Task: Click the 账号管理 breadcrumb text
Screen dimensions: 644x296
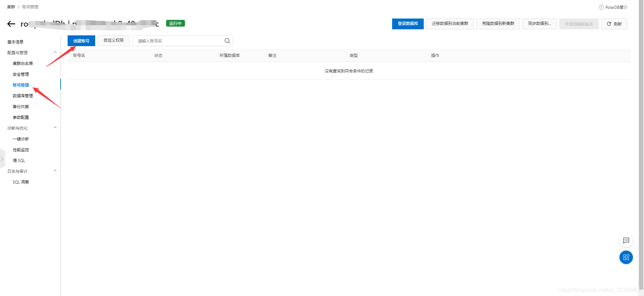Action: pos(30,7)
